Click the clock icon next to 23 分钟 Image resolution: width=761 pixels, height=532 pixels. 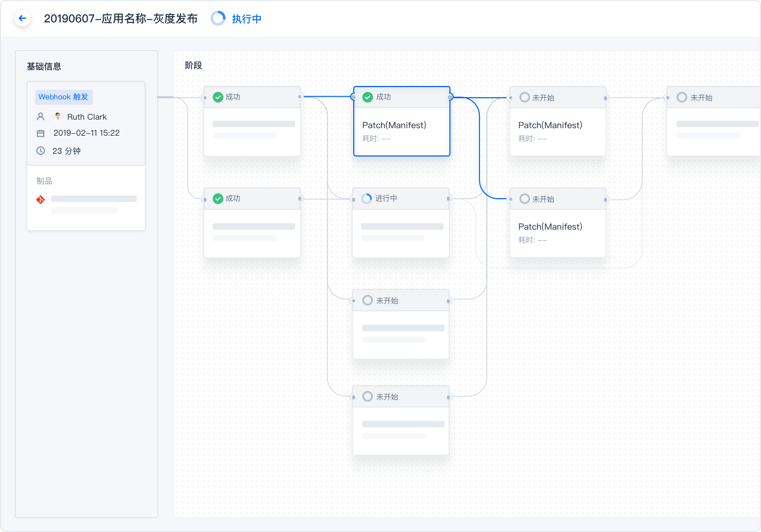(41, 151)
